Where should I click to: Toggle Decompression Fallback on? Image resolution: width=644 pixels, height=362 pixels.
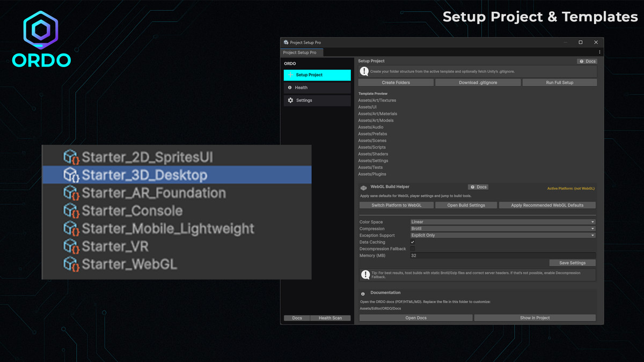[x=412, y=249]
